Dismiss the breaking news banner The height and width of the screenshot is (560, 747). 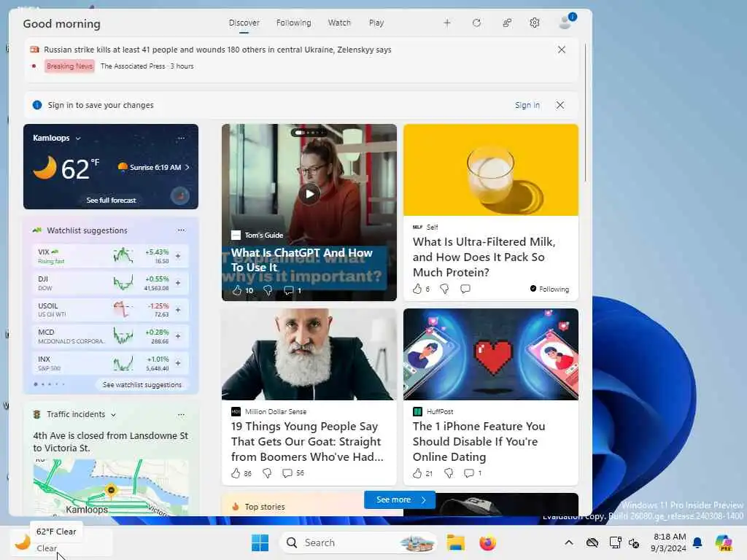pos(562,50)
